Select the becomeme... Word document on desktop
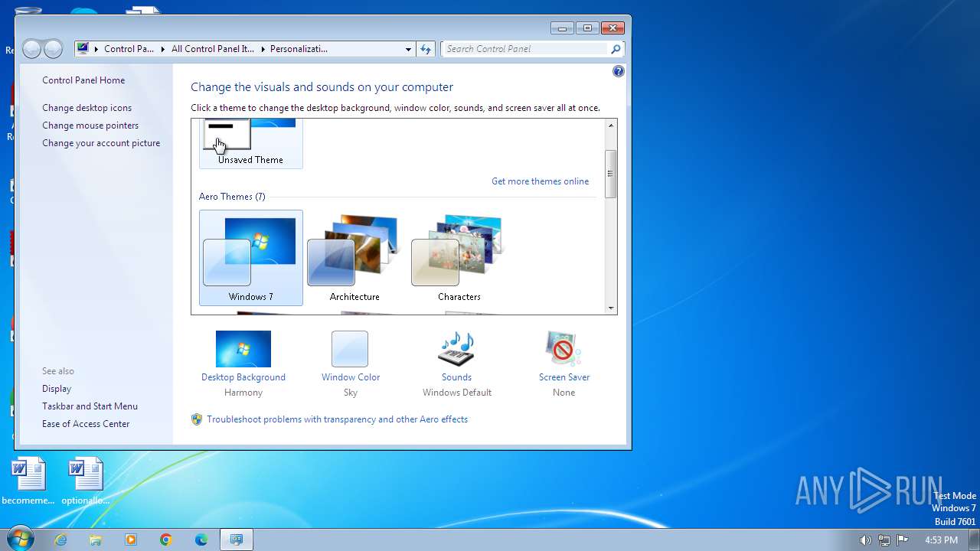The height and width of the screenshot is (551, 980). [x=29, y=481]
